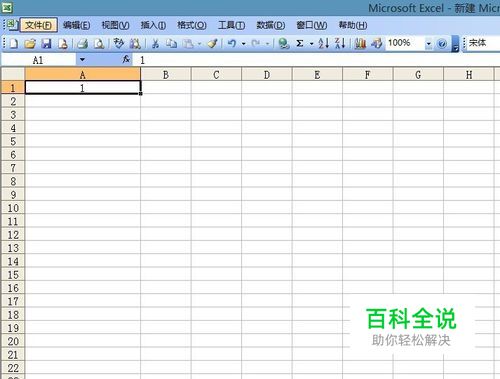Click the Insert Hyperlink globe icon
Image resolution: width=500 pixels, height=379 pixels.
tap(284, 43)
